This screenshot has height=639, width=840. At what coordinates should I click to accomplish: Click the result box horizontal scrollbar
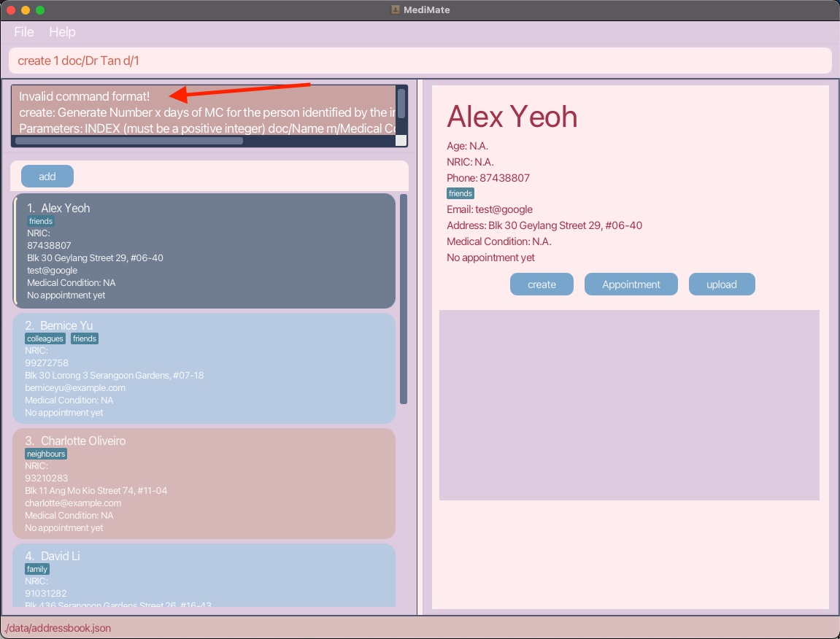129,141
